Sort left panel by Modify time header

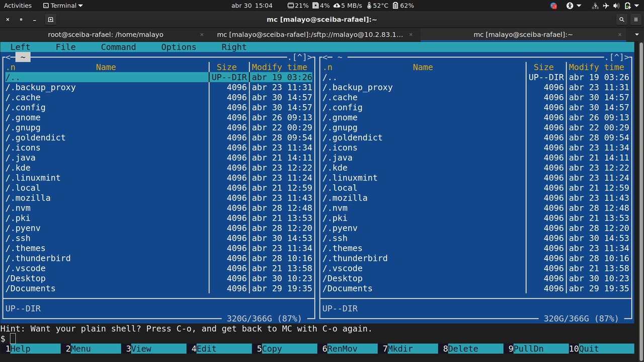(x=279, y=67)
